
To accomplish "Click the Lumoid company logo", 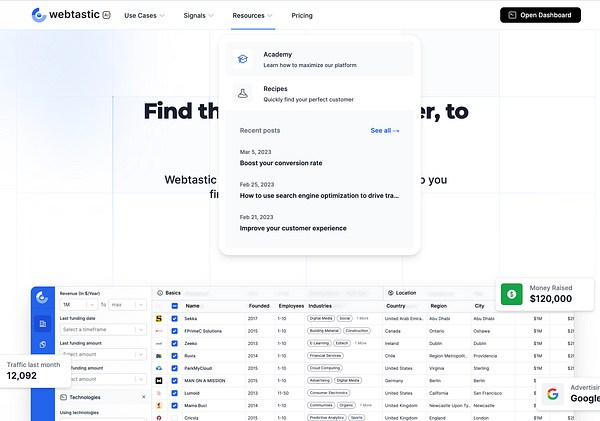I will click(x=159, y=393).
